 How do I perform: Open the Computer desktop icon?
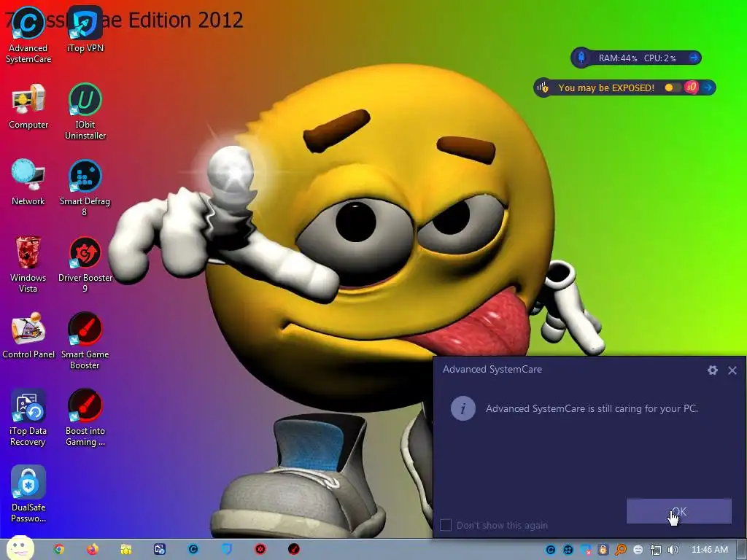click(28, 106)
